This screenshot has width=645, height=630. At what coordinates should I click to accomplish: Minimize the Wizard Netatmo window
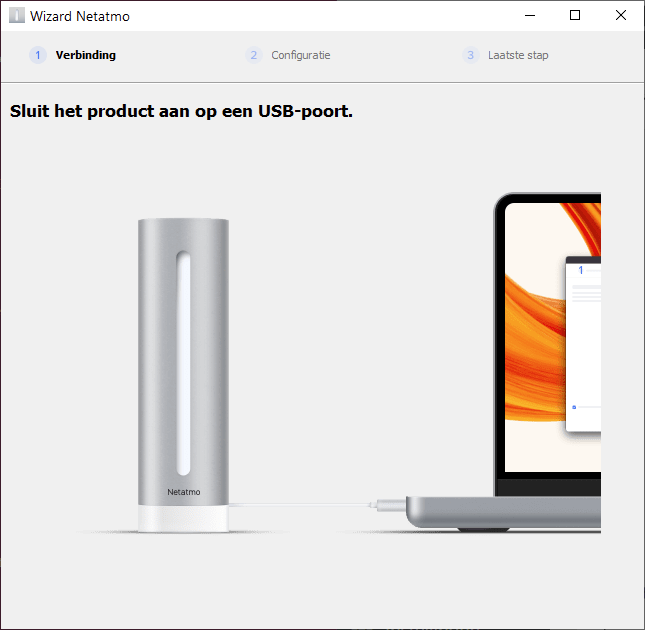[530, 16]
